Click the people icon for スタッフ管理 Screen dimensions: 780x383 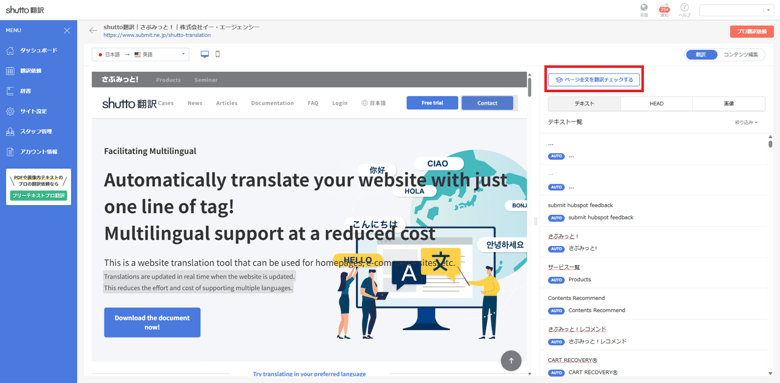pos(10,132)
